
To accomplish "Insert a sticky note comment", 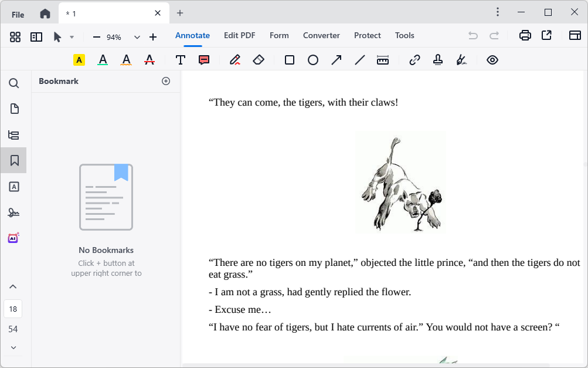I will [x=204, y=60].
